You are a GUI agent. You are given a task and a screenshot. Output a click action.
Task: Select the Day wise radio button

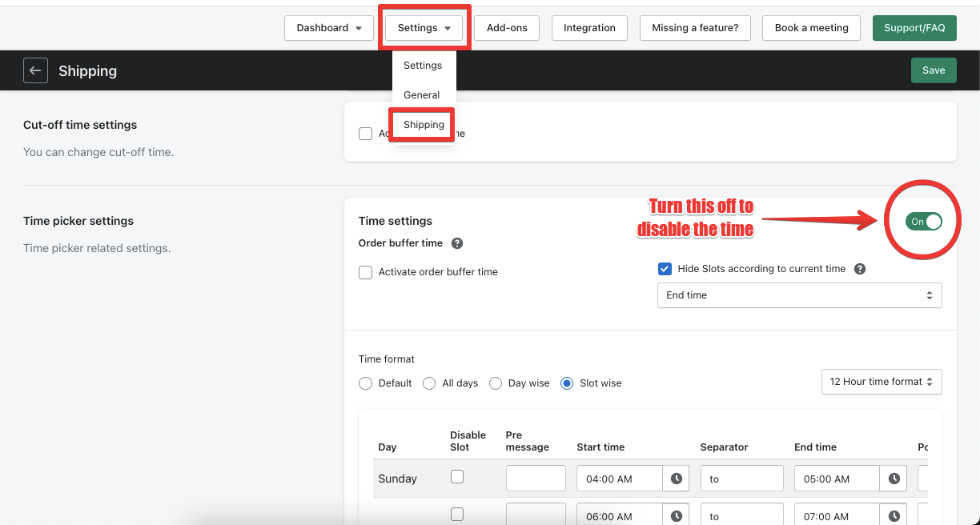(x=495, y=383)
